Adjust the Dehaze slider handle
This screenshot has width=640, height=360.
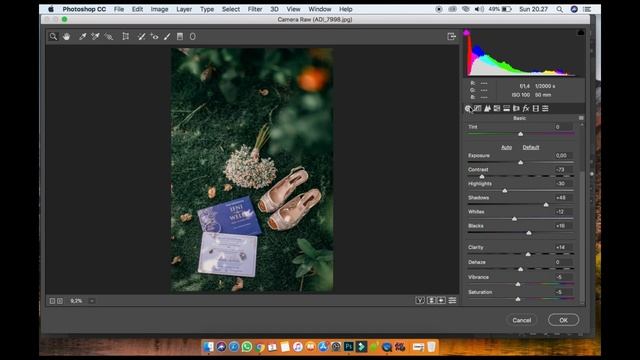[x=520, y=269]
